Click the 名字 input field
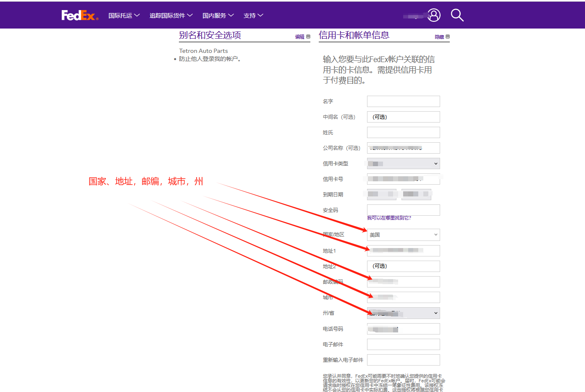This screenshot has width=585, height=392. click(x=403, y=102)
